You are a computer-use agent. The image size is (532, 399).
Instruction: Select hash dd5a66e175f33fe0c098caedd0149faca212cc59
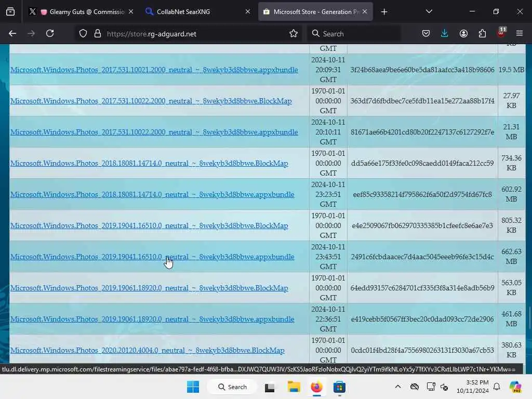(422, 164)
